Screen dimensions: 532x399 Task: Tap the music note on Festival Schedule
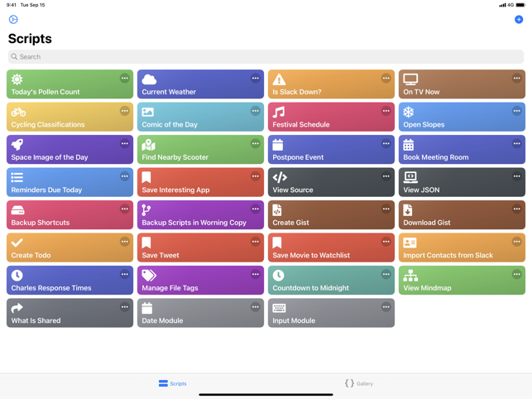(x=279, y=113)
